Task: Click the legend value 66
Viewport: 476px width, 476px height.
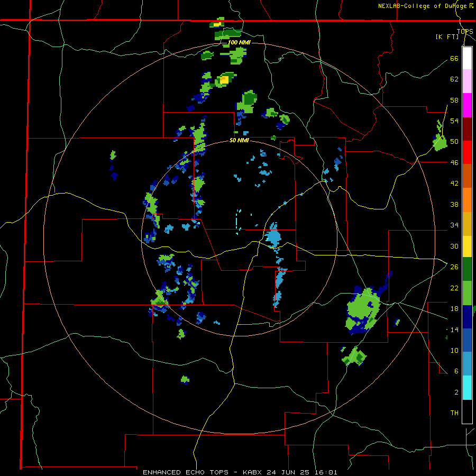Action: (454, 58)
